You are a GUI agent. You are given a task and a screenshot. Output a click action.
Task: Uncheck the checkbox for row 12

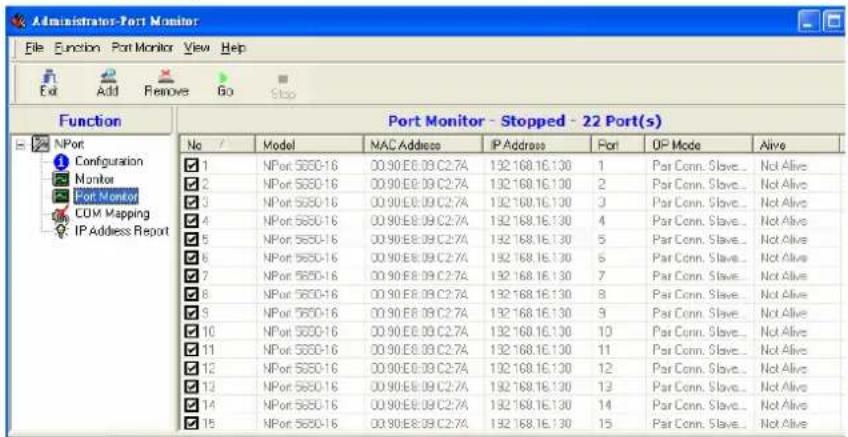[x=191, y=368]
